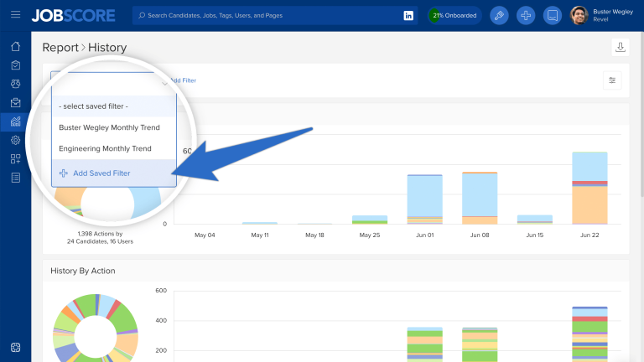Open the tasks clipboard sidebar icon
The width and height of the screenshot is (644, 362).
click(16, 65)
